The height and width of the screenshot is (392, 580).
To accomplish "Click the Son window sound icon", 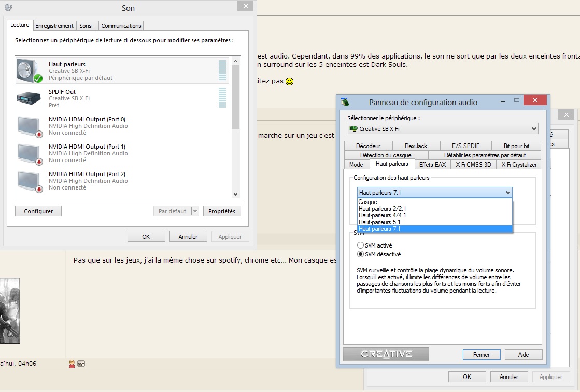I will point(8,7).
